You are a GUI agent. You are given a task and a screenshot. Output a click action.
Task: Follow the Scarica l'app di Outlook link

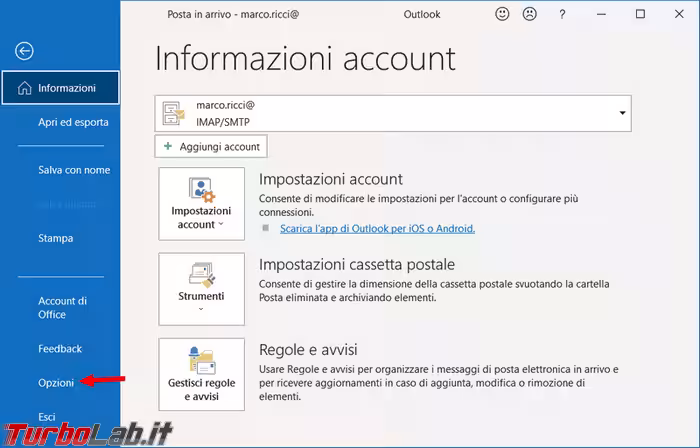377,228
